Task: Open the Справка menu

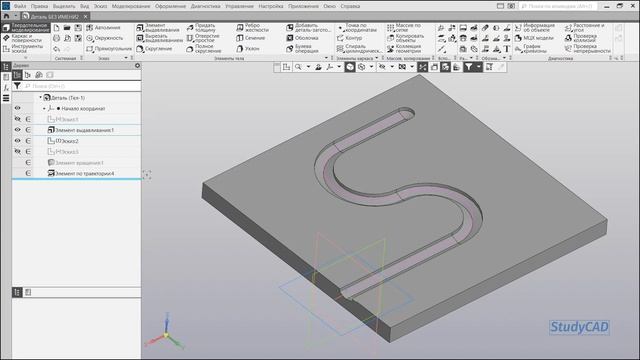Action: coord(350,6)
